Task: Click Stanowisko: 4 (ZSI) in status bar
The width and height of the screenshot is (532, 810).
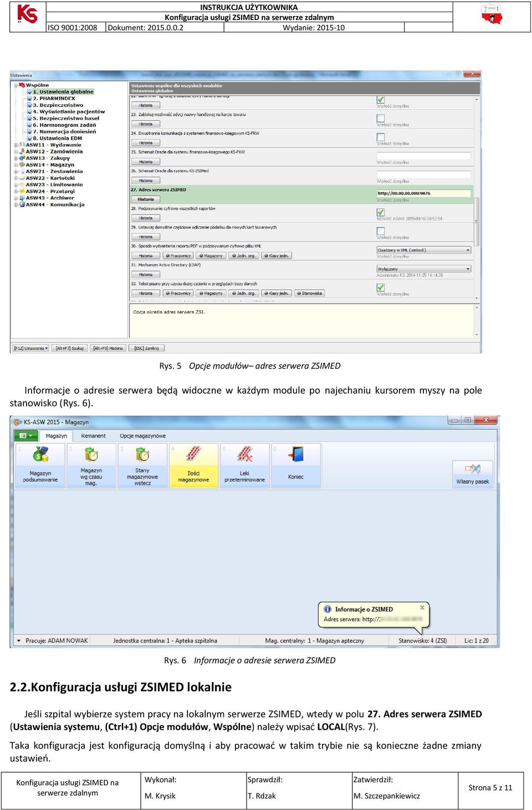Action: coord(423,640)
